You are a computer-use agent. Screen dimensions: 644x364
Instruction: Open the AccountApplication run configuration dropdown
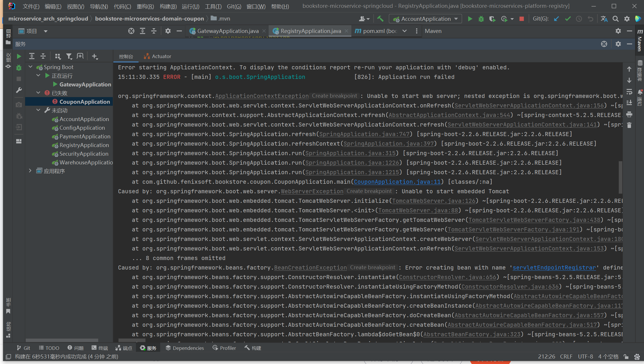(x=426, y=19)
